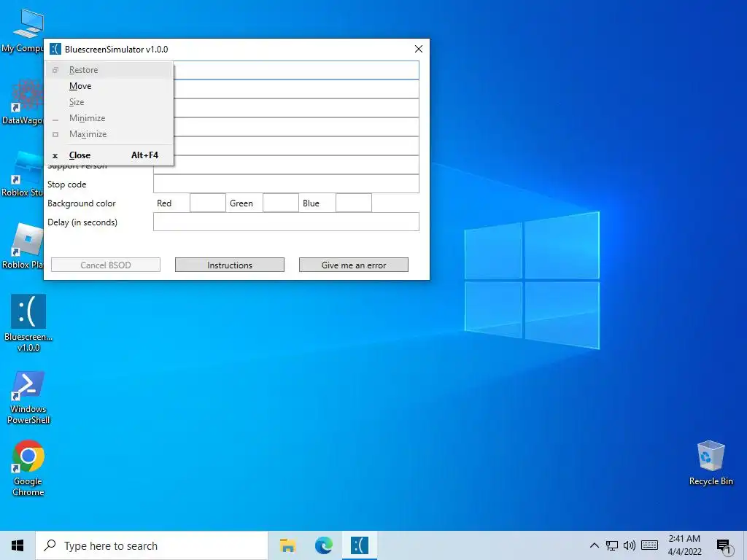747x560 pixels.
Task: Show hidden system tray icons
Action: click(594, 545)
